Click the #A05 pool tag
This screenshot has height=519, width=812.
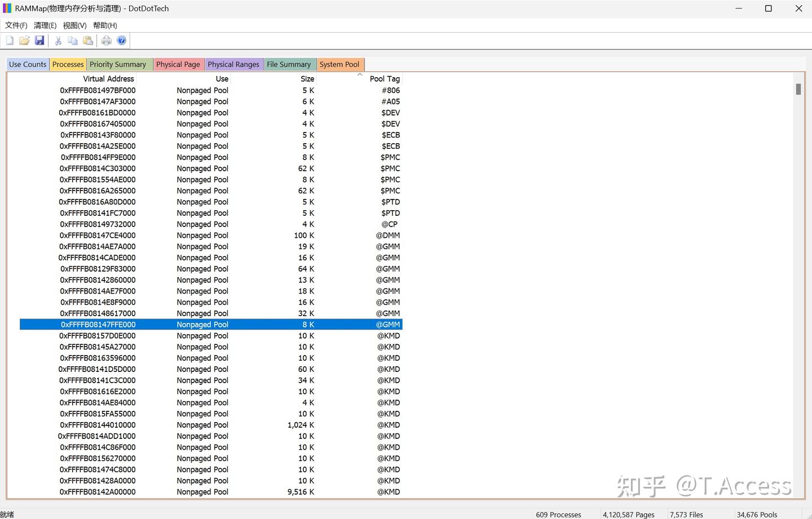pyautogui.click(x=391, y=101)
